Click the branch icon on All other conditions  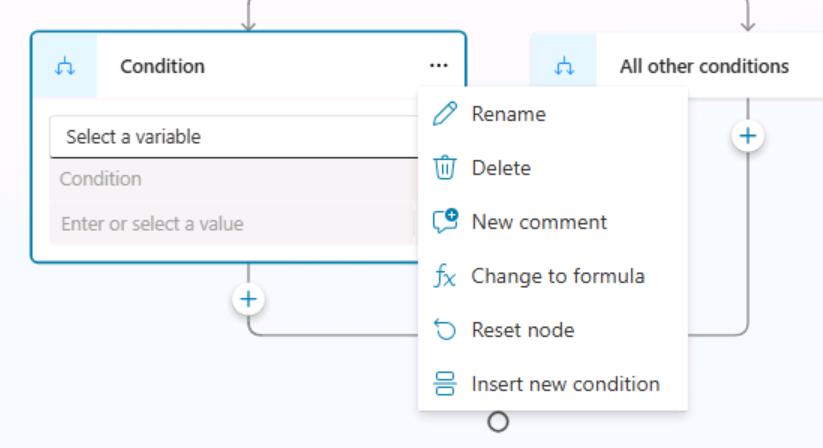pos(564,67)
